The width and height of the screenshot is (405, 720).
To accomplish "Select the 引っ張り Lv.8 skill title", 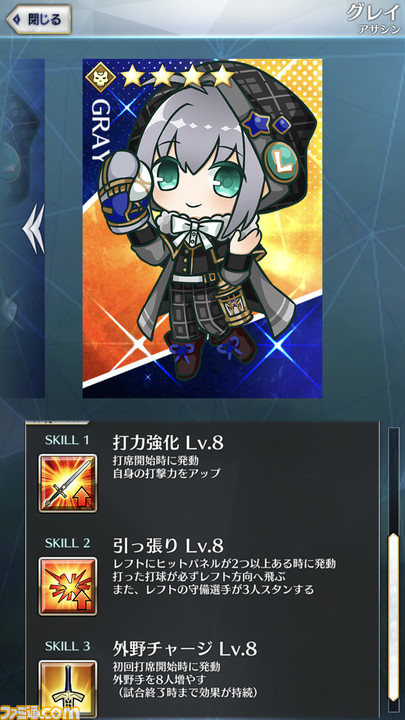I will tap(168, 546).
